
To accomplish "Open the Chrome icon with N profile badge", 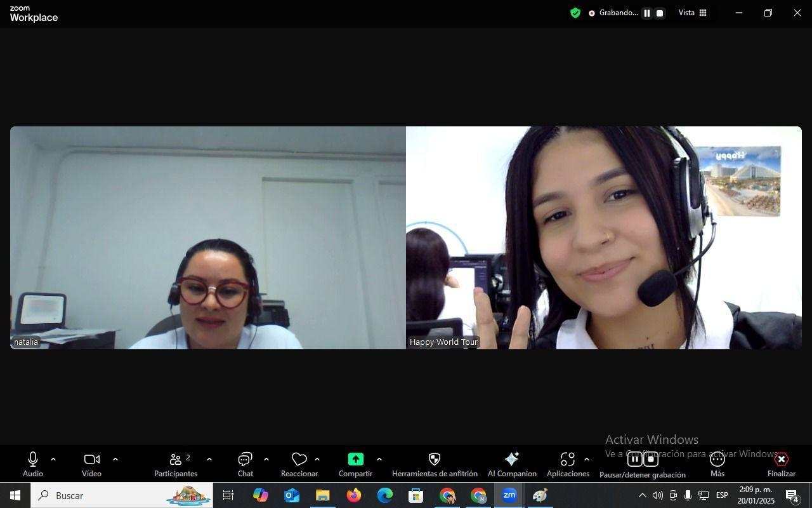I will (478, 495).
